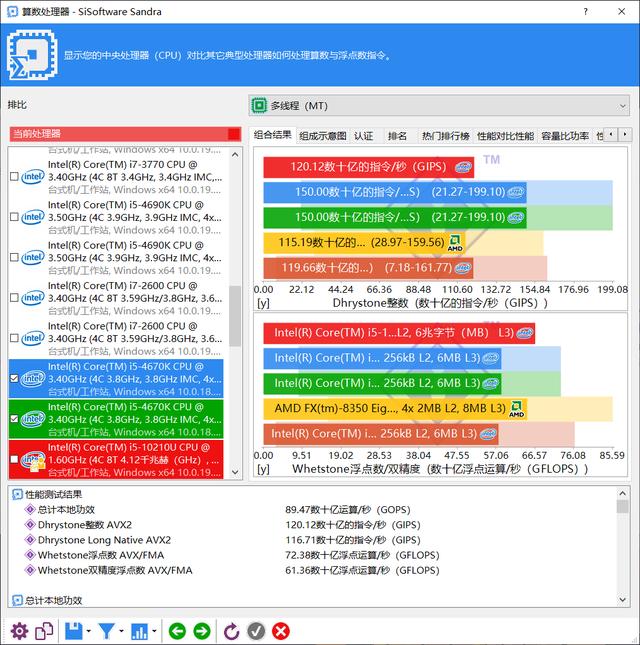The image size is (640, 645).
Task: Click the purple refresh icon
Action: tap(231, 631)
